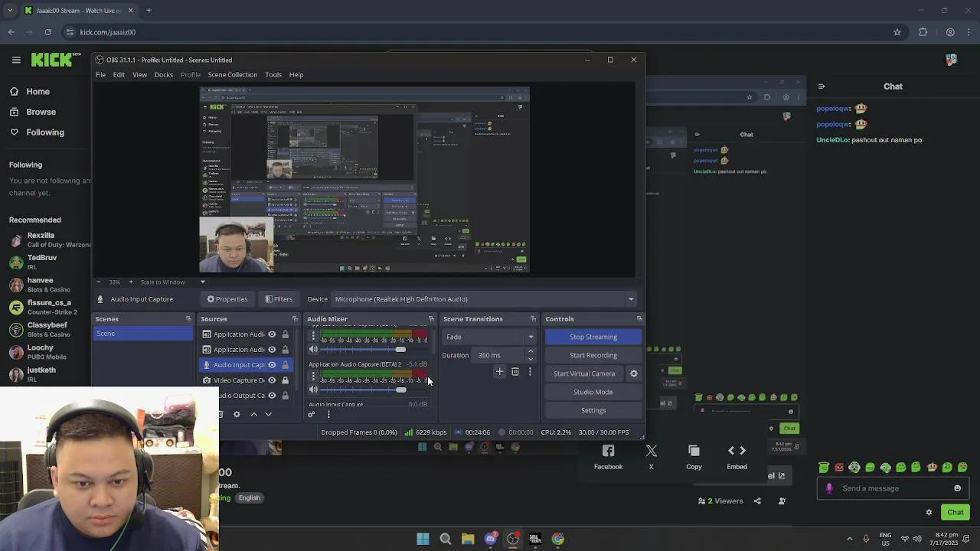Click Start Virtual Camera
The height and width of the screenshot is (551, 980).
(x=584, y=373)
